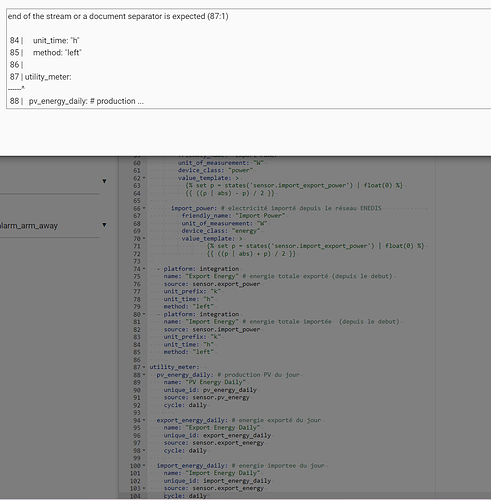Click the error message header text in the dialog
491x500 pixels.
tap(118, 16)
